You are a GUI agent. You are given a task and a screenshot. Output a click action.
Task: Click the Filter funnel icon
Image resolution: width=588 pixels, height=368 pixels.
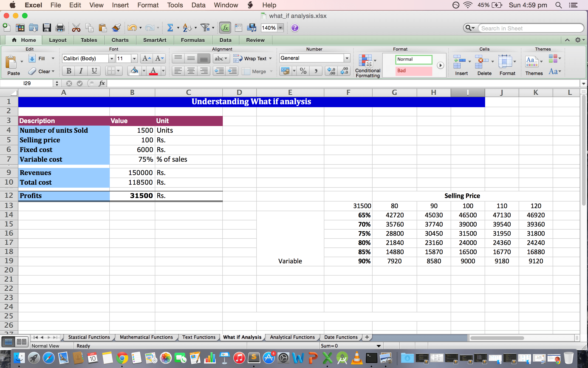point(205,28)
